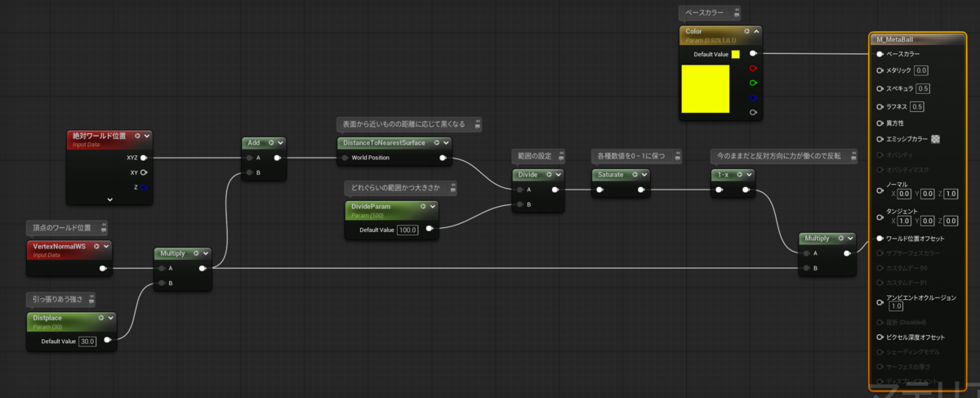
Task: Click the Distplace node output pin
Action: [108, 341]
